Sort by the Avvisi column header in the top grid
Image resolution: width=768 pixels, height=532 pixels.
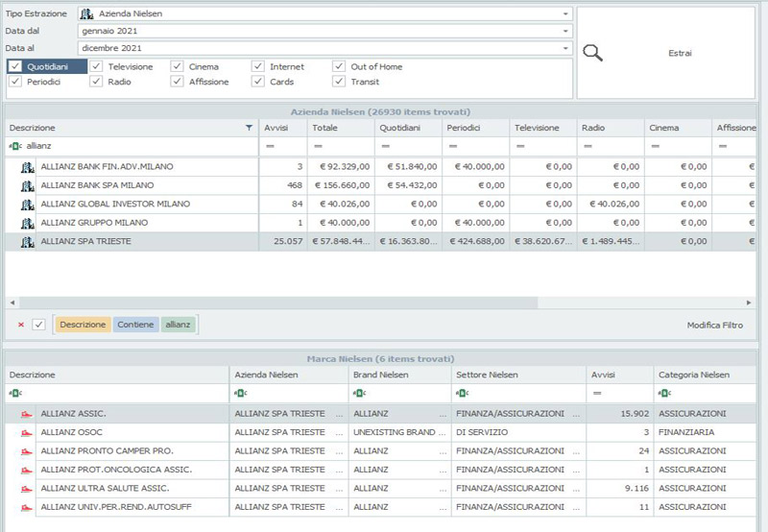point(281,128)
